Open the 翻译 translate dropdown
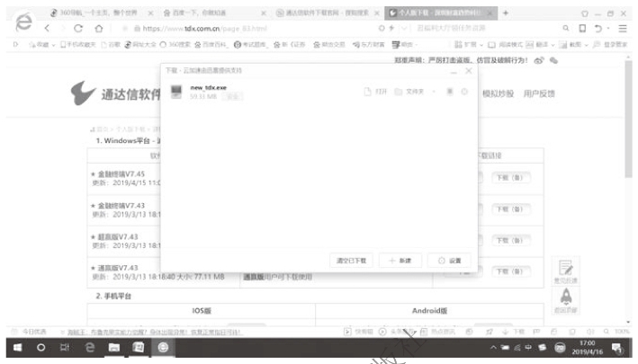Image resolution: width=638 pixels, height=364 pixels. pyautogui.click(x=540, y=45)
